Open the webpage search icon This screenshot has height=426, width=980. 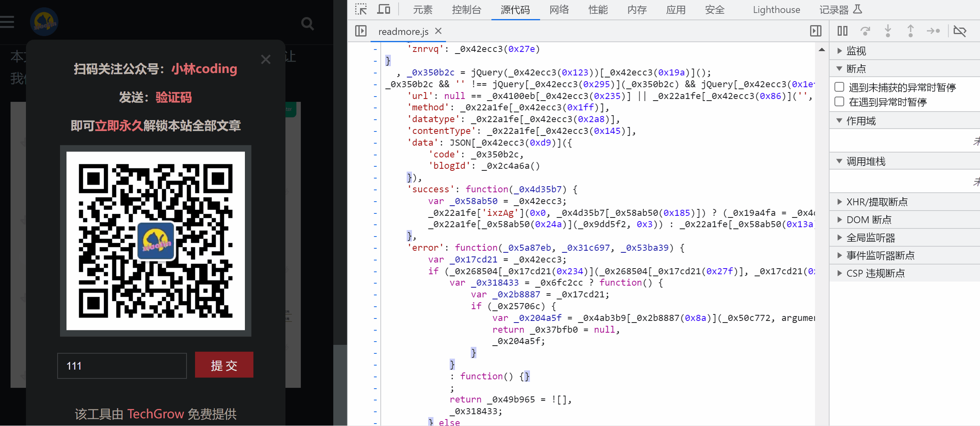(x=308, y=24)
